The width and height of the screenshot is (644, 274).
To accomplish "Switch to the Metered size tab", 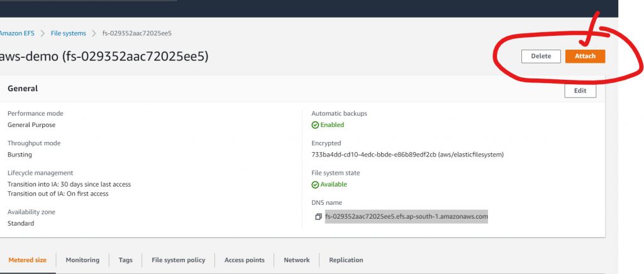I will [27, 260].
